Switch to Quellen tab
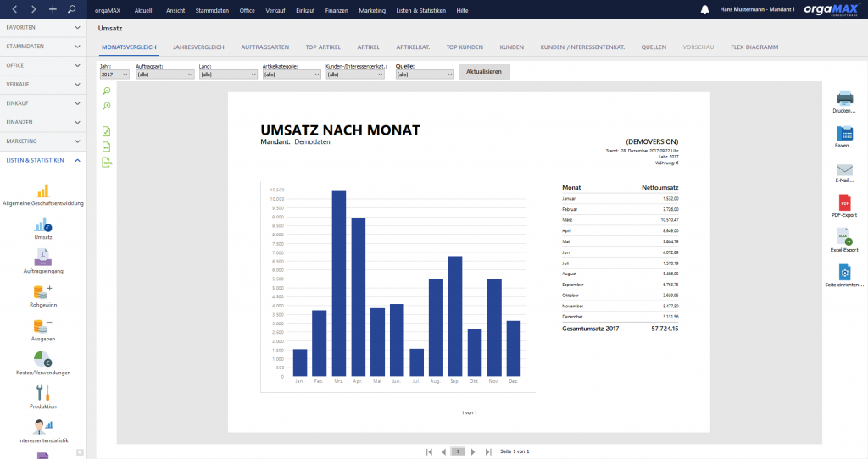Screen dimensions: 868x459 (654, 47)
